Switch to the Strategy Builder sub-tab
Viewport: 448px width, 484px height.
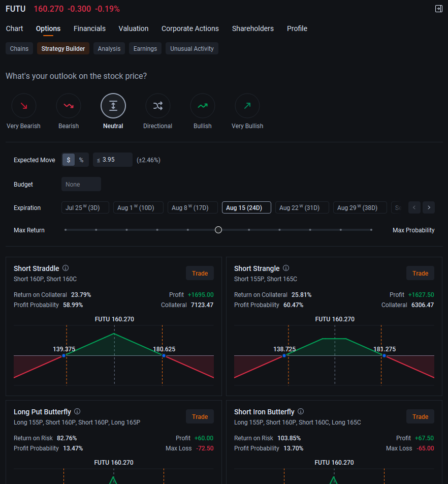pos(63,48)
